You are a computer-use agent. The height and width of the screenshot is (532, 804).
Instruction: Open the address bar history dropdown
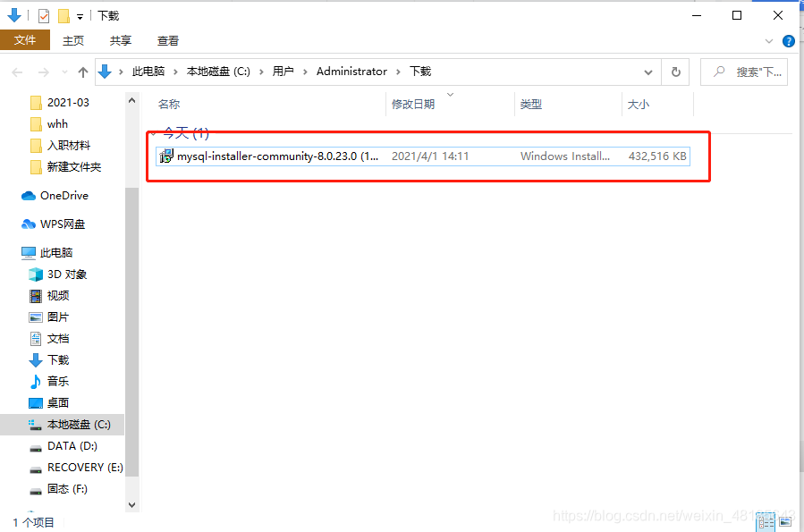pyautogui.click(x=648, y=72)
